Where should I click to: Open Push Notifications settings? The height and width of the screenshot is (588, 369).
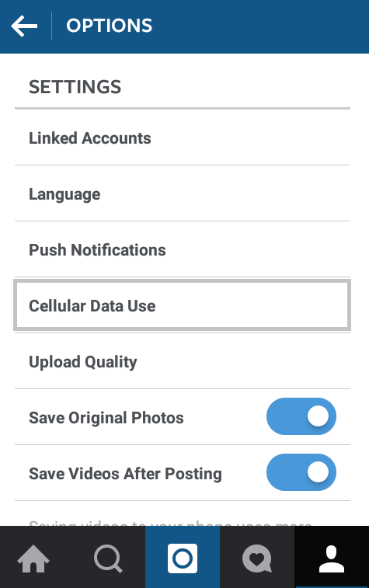click(183, 250)
